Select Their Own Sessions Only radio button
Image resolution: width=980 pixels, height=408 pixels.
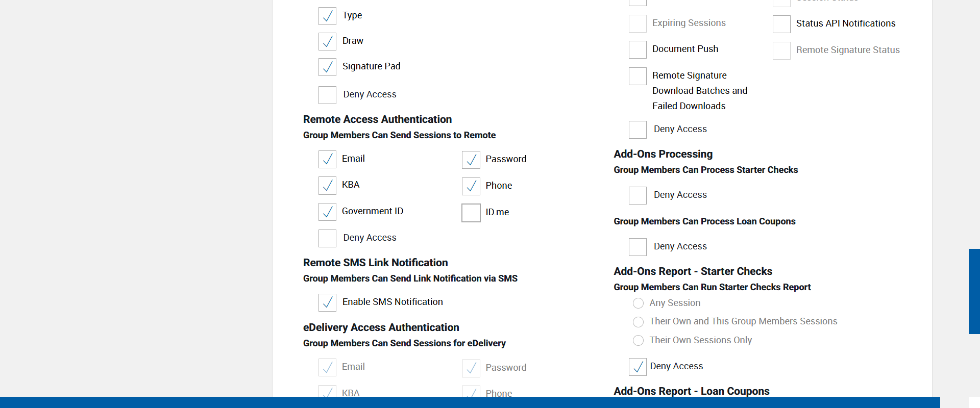638,340
